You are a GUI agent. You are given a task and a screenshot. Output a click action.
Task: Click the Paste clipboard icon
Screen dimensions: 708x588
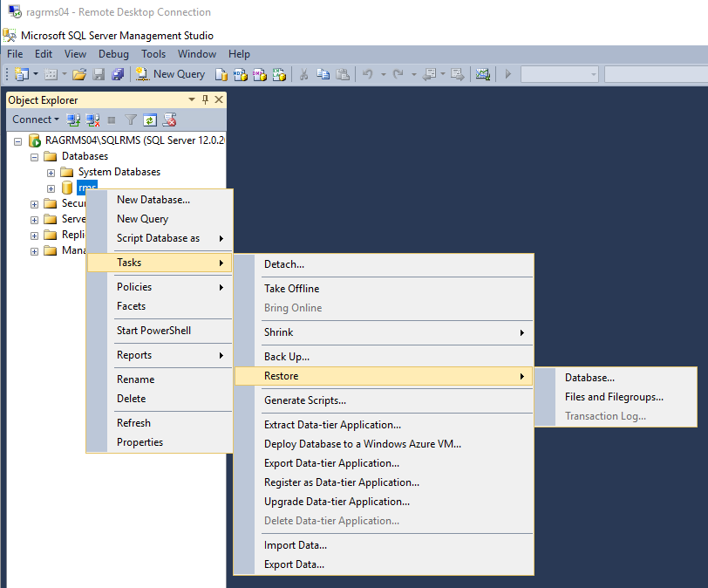tap(343, 74)
